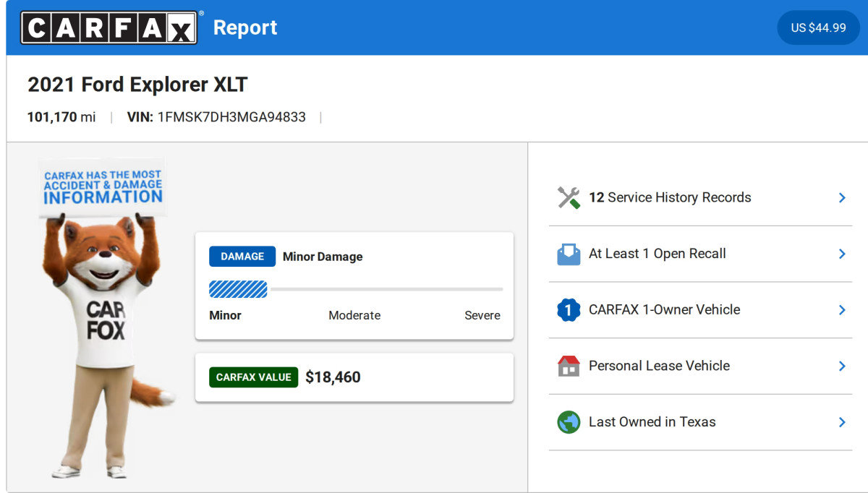The image size is (868, 493).
Task: Click the VIN number text
Action: (231, 117)
